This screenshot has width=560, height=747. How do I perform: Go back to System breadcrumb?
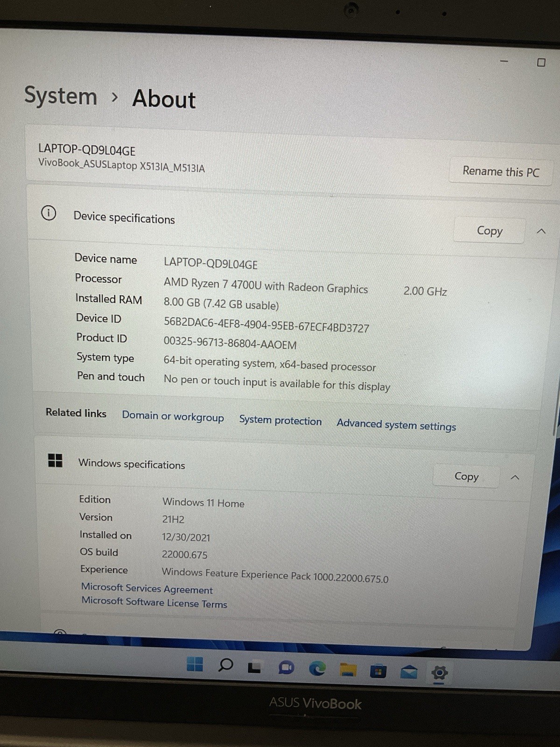(x=61, y=96)
